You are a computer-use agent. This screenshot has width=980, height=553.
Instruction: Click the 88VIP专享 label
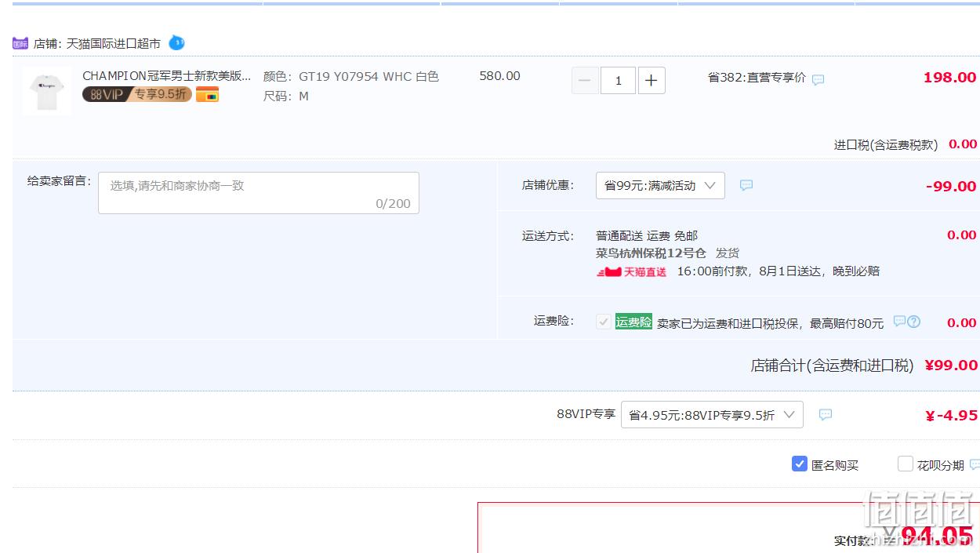click(x=586, y=414)
